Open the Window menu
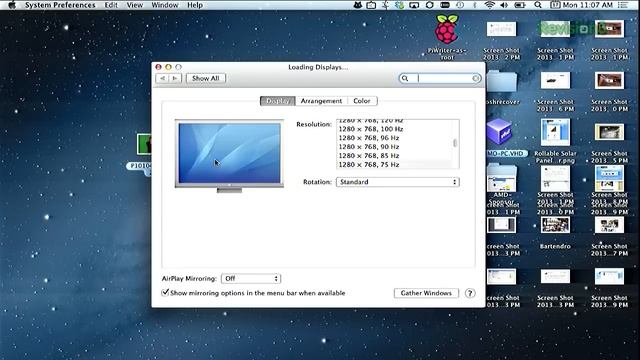Image resolution: width=640 pixels, height=360 pixels. click(165, 5)
